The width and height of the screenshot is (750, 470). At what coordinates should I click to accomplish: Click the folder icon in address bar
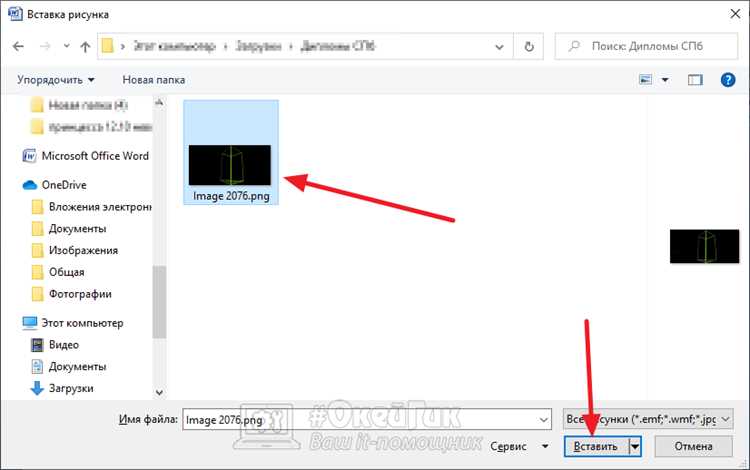coord(108,46)
